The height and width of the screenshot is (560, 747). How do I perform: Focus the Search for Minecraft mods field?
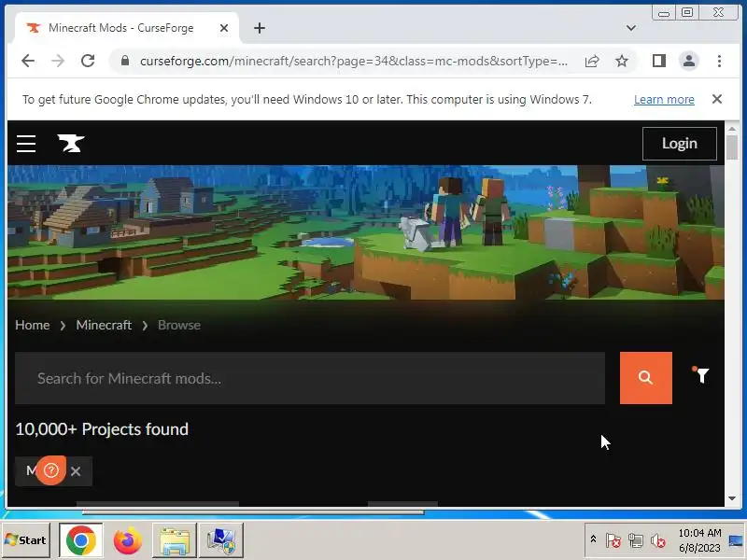tap(310, 378)
